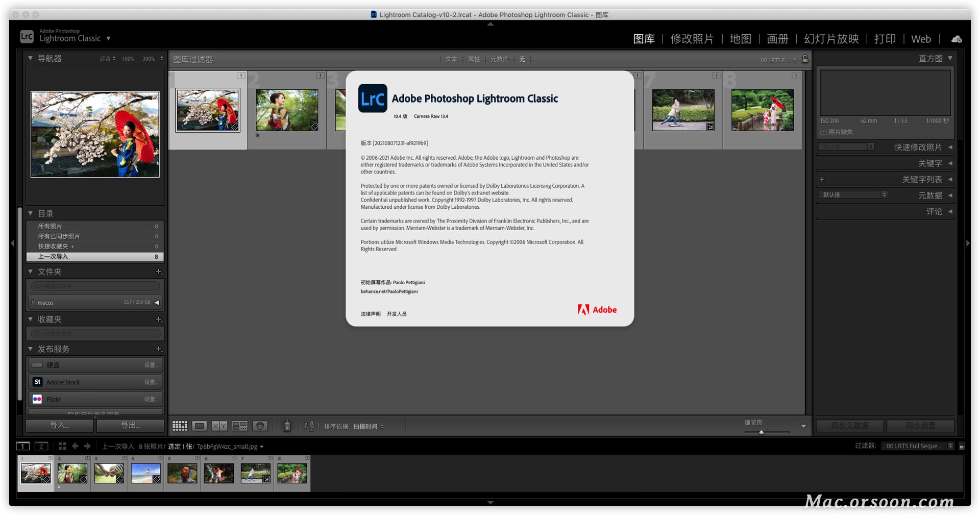Screen dimensions: 980x515
Task: Open 法律声明 legal notices link
Action: pos(371,314)
